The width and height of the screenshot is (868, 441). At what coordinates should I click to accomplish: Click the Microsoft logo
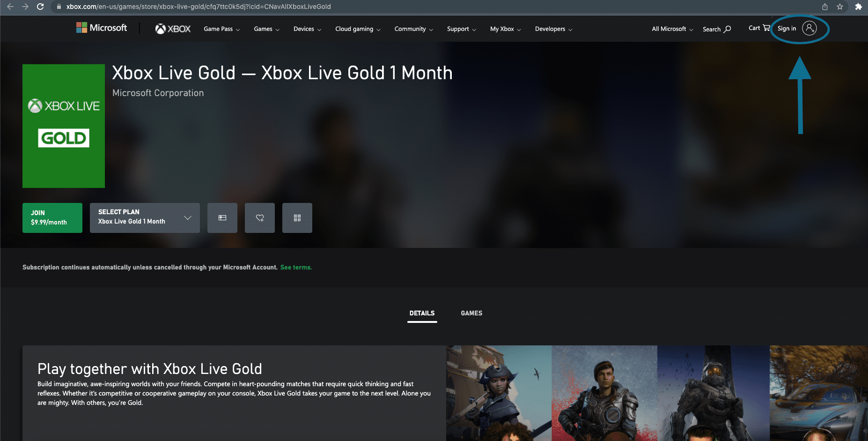point(101,28)
